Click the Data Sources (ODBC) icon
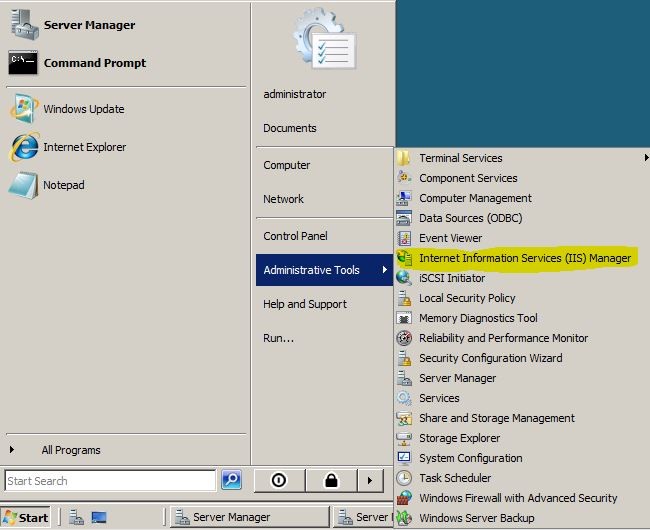 [x=404, y=218]
